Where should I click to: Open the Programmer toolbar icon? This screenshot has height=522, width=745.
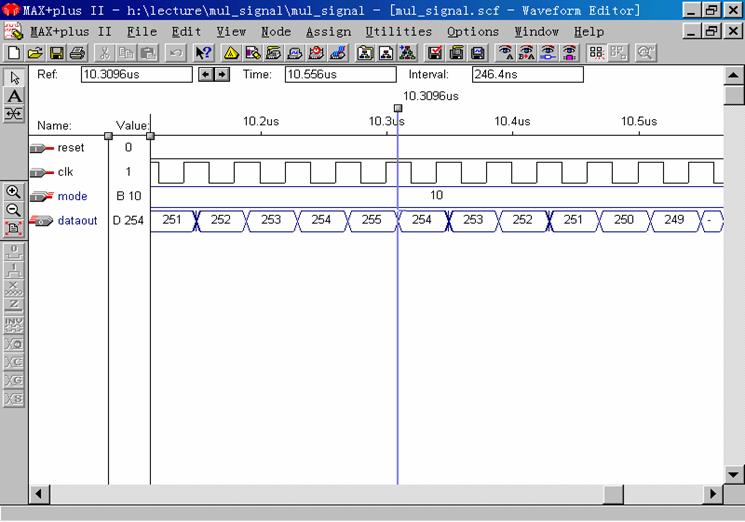pos(338,53)
